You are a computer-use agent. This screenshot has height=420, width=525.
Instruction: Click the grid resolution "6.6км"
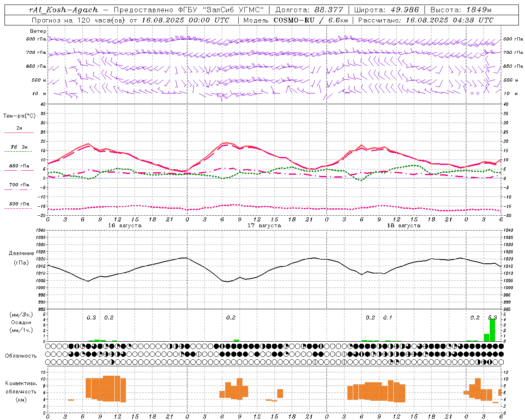(x=338, y=20)
